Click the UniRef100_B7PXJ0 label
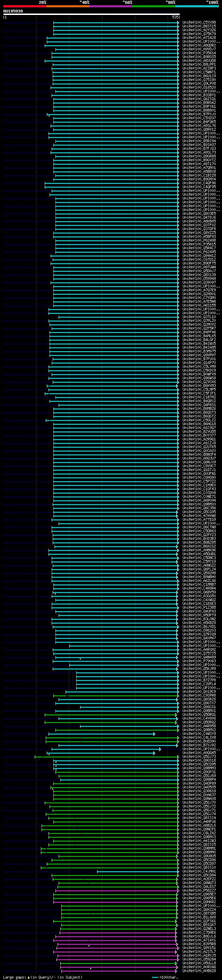The height and width of the screenshot is (980, 222). [199, 114]
